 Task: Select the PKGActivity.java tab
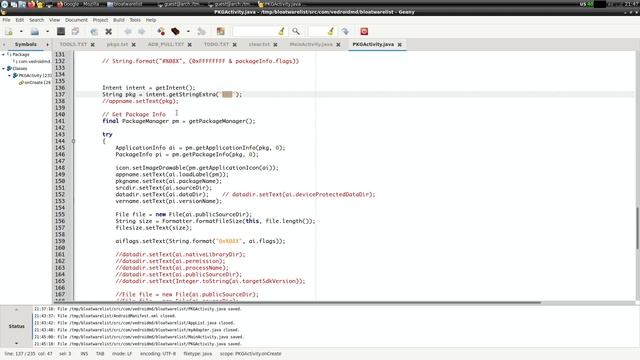click(373, 44)
